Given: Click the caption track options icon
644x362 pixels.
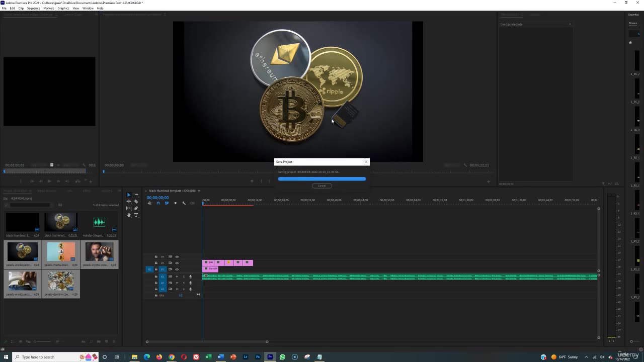Looking at the screenshot, I should point(192,203).
